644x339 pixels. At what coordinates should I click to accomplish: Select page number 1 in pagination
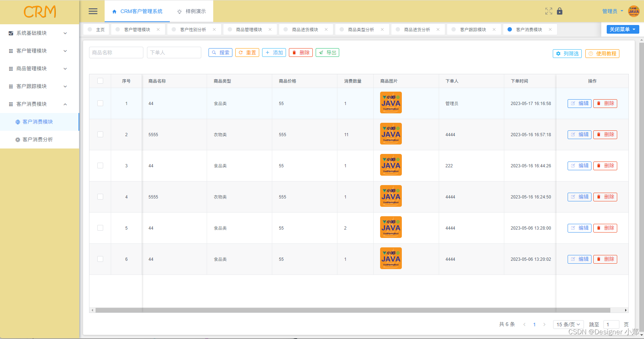point(534,325)
